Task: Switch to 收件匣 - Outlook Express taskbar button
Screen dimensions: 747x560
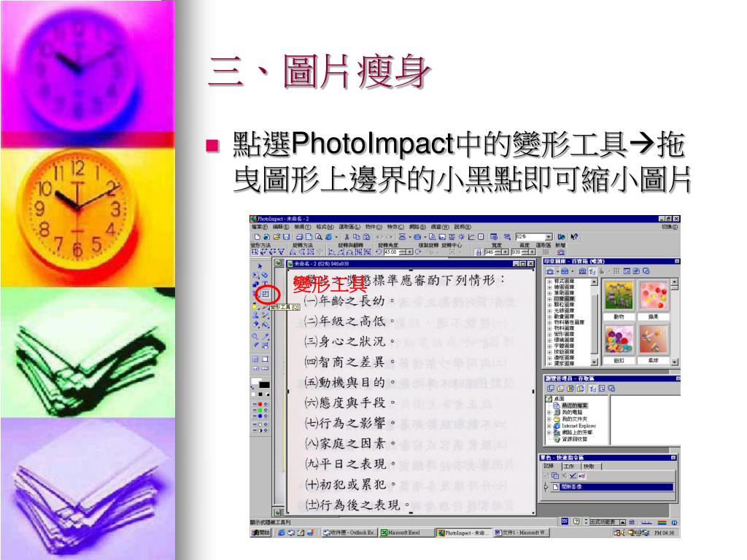Action: (x=349, y=533)
